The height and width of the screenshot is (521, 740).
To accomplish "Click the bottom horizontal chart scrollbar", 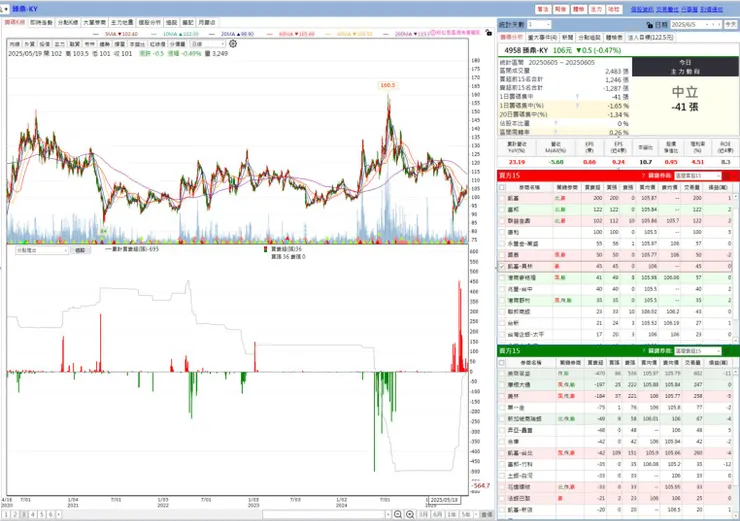I will [324, 514].
